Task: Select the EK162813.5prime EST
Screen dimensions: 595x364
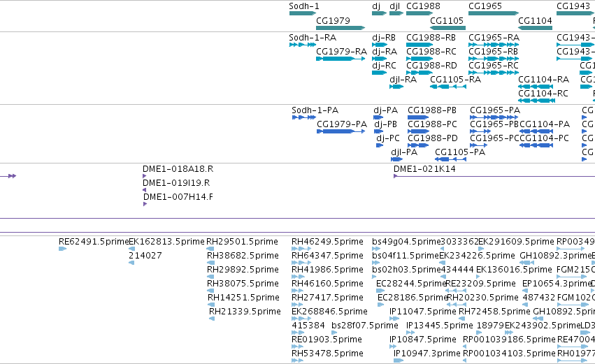Action: 131,249
